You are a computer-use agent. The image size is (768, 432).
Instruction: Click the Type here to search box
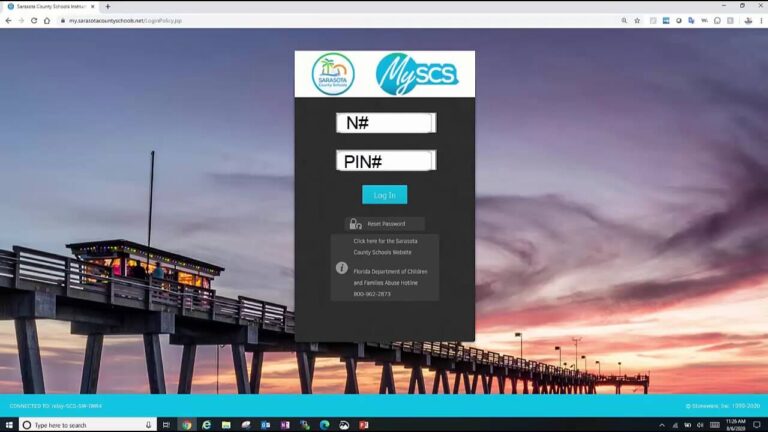tap(88, 425)
